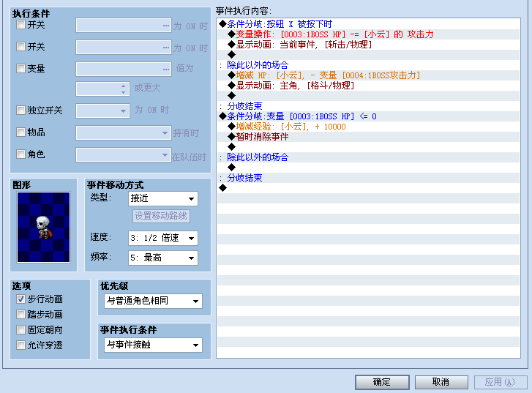
Task: Click the spinner arrows beside 或更大
Action: click(123, 89)
